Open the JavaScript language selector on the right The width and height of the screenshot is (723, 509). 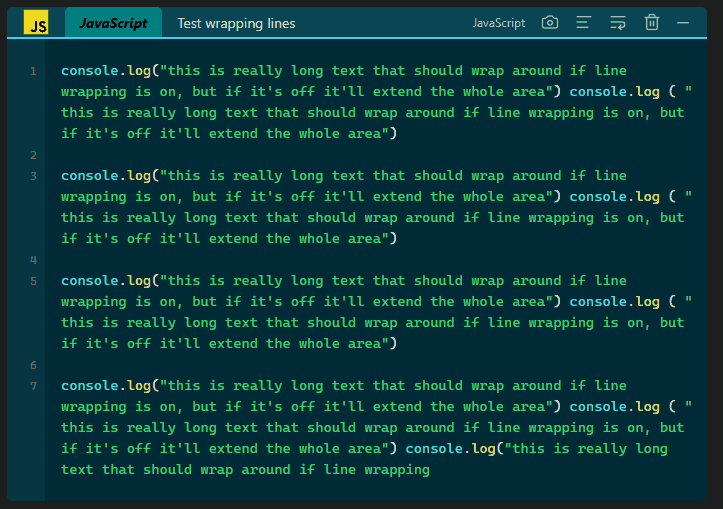(499, 23)
